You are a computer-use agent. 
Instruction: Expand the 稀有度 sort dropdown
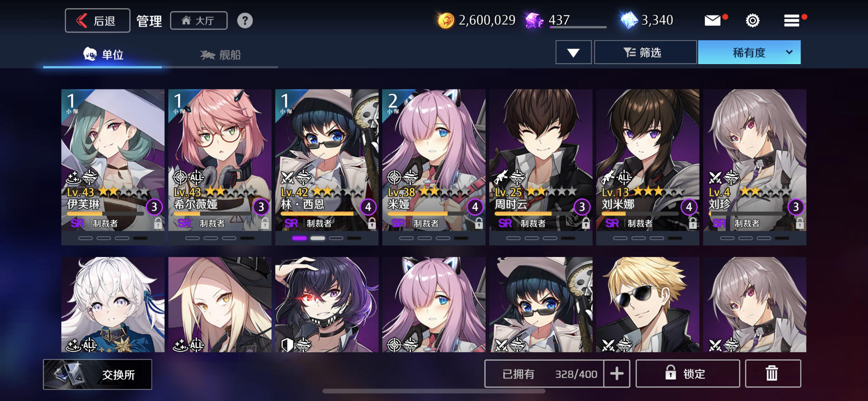coord(749,52)
